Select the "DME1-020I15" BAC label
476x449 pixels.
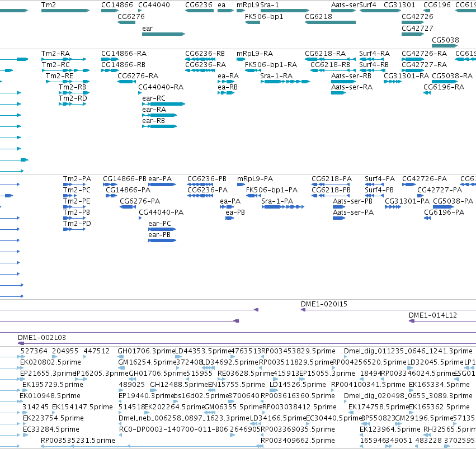pyautogui.click(x=324, y=304)
